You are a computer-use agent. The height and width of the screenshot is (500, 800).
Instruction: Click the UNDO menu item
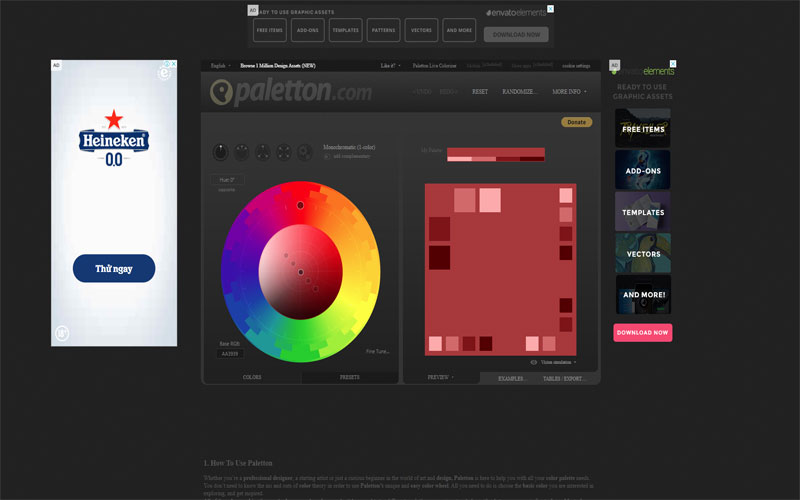[422, 92]
